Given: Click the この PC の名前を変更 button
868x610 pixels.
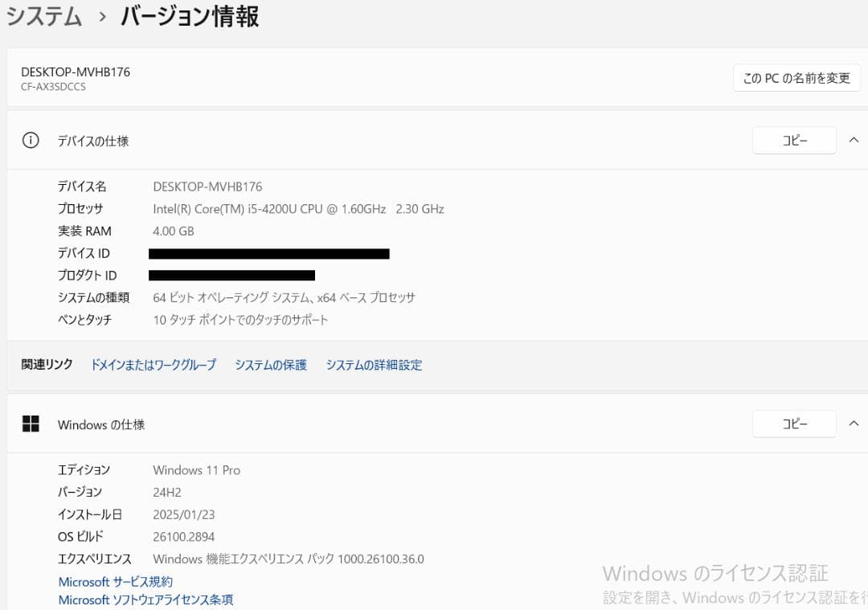Looking at the screenshot, I should click(796, 78).
